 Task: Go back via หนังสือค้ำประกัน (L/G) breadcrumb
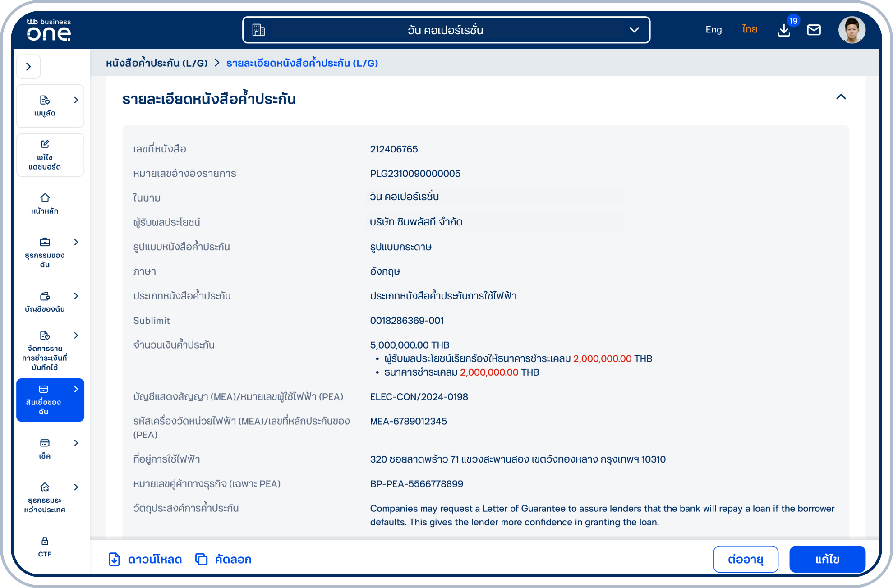(x=156, y=63)
